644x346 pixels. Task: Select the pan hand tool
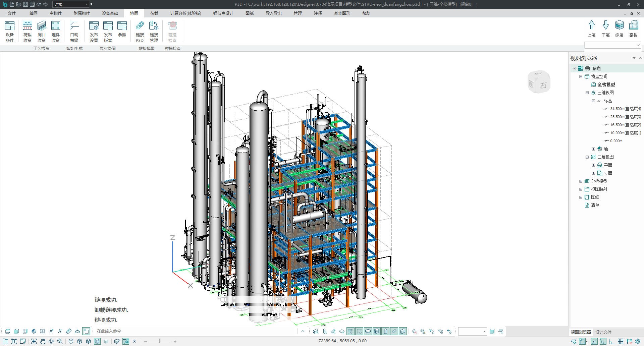(x=43, y=341)
